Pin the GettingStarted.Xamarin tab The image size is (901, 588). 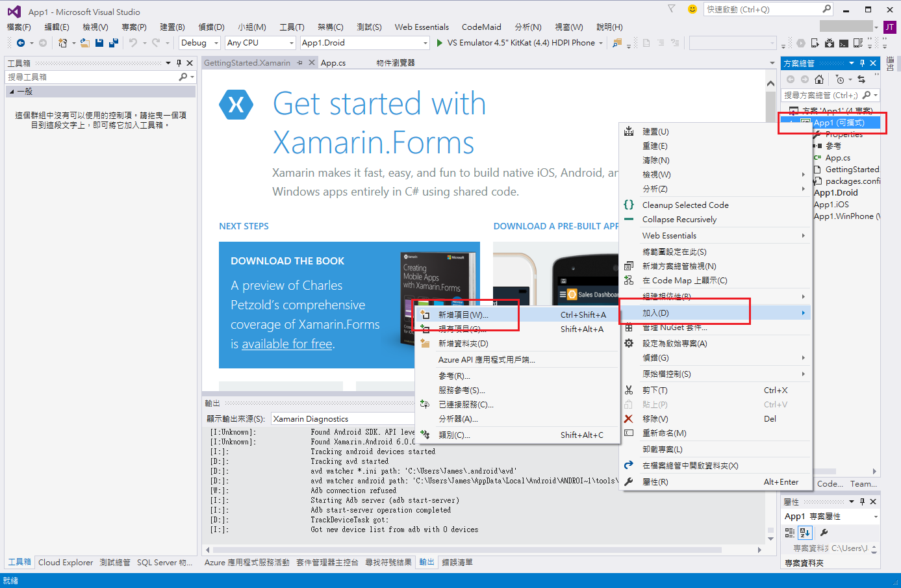coord(299,63)
